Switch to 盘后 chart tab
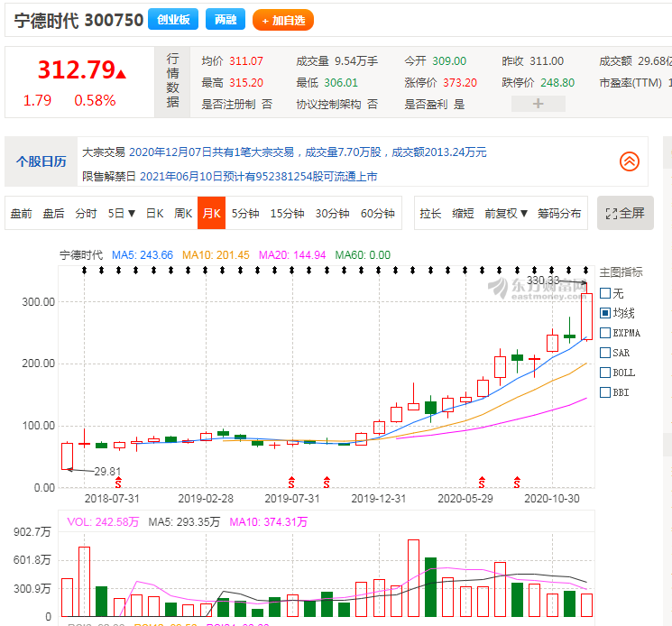The height and width of the screenshot is (626, 672). pyautogui.click(x=53, y=214)
